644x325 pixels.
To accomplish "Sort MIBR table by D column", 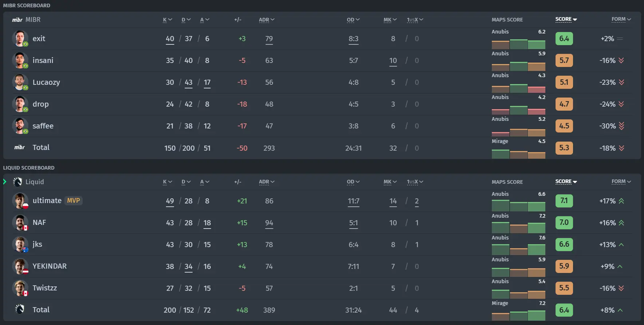I will [x=186, y=20].
